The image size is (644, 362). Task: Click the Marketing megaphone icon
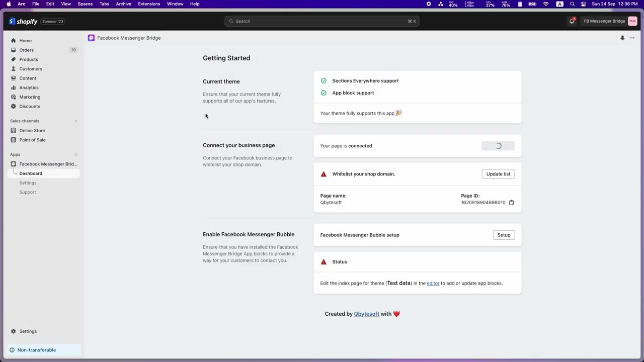coord(13,97)
